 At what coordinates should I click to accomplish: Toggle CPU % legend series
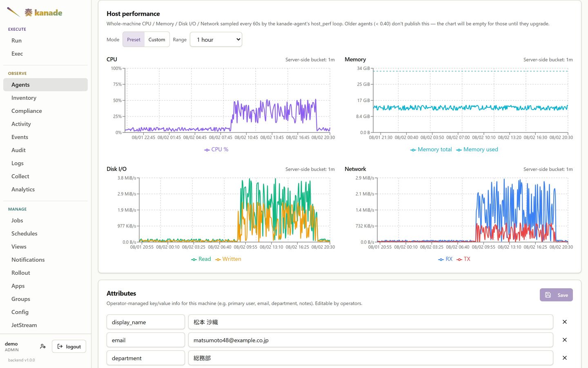216,149
